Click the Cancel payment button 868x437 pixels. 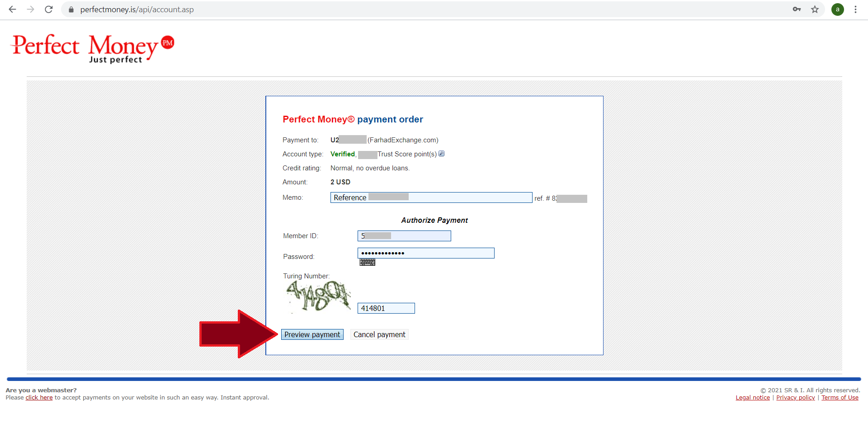click(x=379, y=334)
